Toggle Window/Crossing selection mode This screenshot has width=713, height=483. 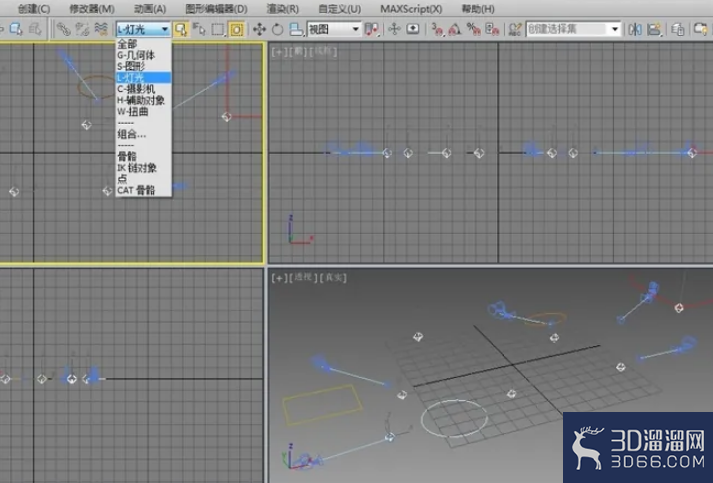[236, 30]
